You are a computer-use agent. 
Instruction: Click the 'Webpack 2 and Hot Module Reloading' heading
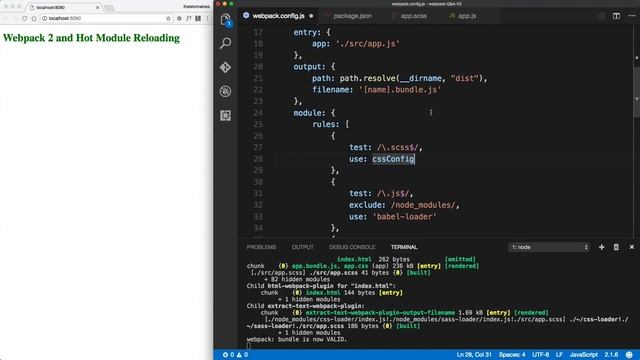[x=91, y=38]
